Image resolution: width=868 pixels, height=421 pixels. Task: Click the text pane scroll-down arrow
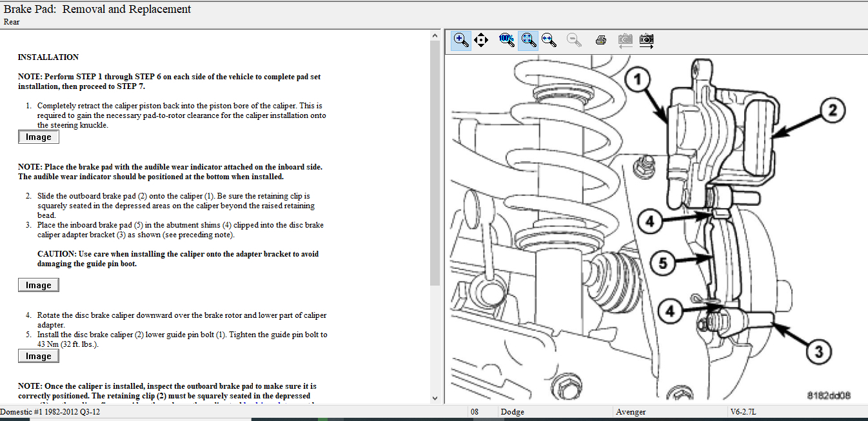435,398
